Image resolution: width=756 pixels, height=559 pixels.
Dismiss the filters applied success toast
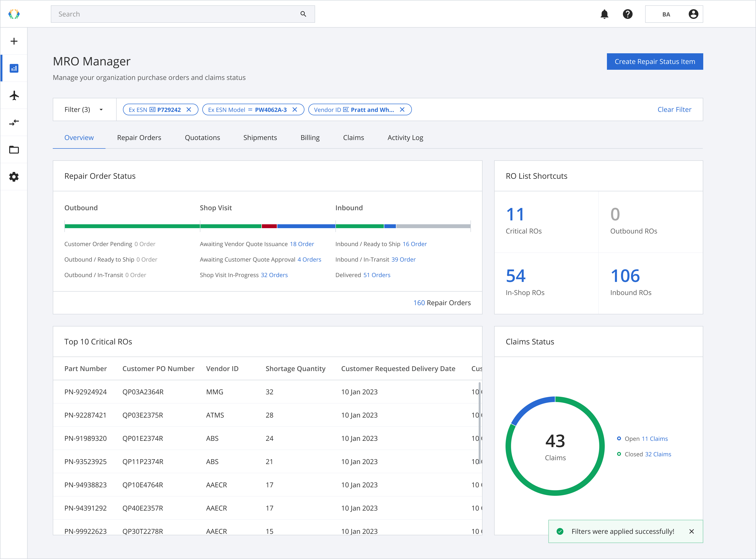[x=691, y=531]
